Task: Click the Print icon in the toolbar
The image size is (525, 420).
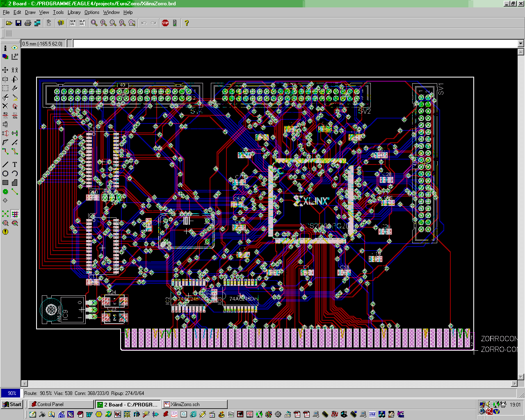Action: point(27,23)
